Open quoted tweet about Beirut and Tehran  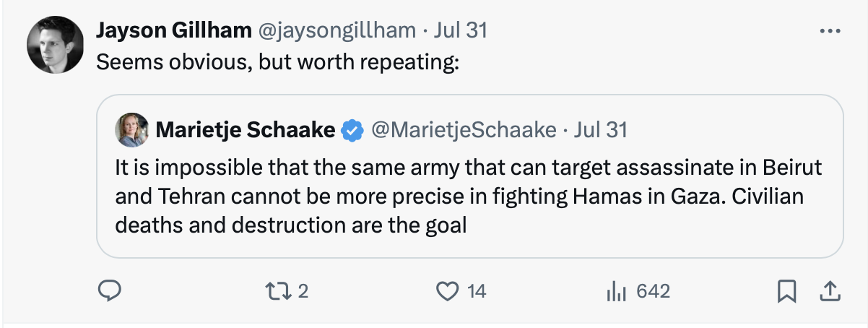point(469,176)
